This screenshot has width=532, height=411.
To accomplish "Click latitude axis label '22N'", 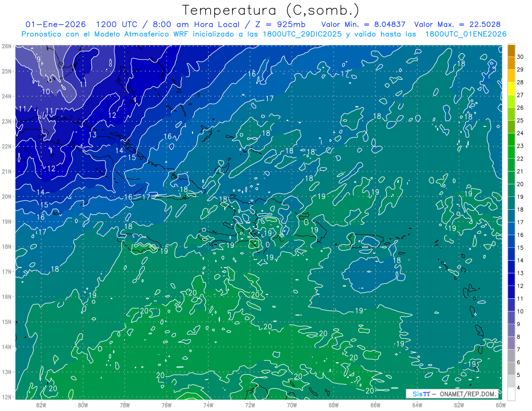I will click(x=6, y=146).
